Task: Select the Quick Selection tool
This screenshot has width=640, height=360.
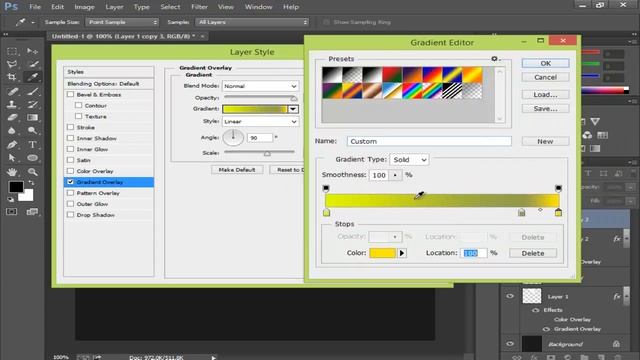Action: pos(32,64)
